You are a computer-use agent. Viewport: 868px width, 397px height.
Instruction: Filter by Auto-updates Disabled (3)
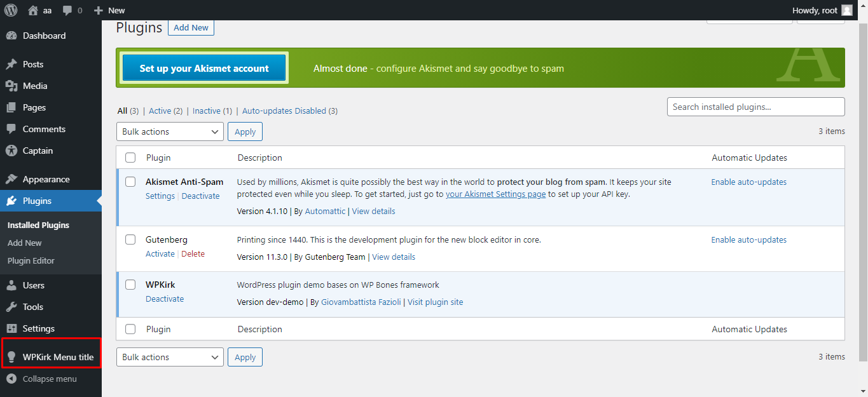tap(290, 111)
